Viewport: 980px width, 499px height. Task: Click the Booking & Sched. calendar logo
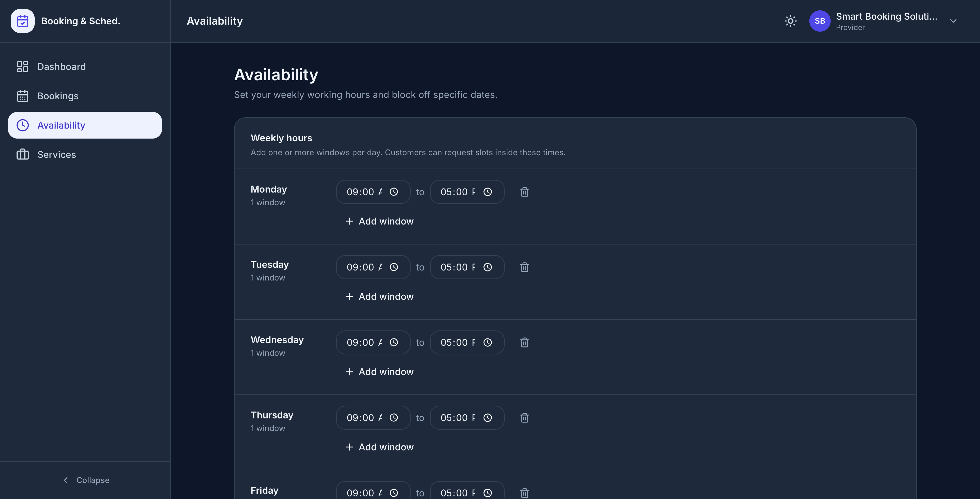pos(22,21)
